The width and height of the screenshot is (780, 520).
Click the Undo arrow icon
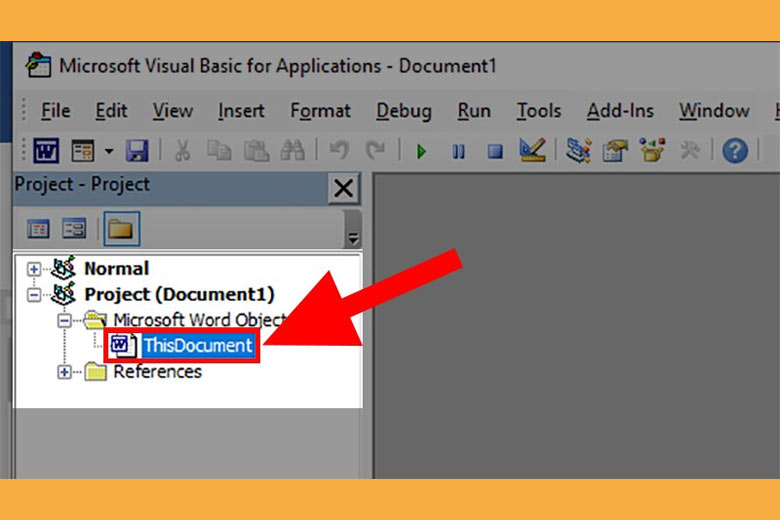coord(339,150)
